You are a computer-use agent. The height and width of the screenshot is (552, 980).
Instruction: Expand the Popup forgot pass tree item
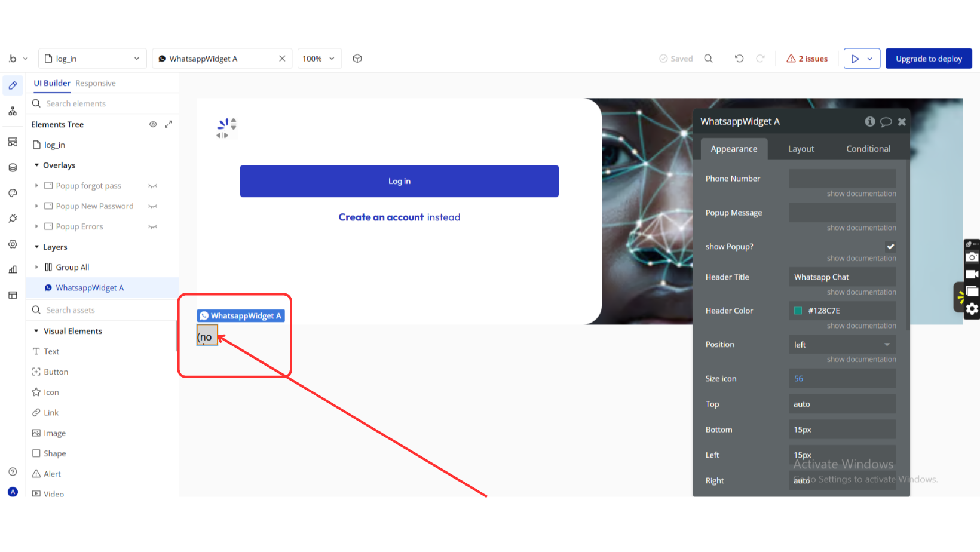click(x=36, y=186)
